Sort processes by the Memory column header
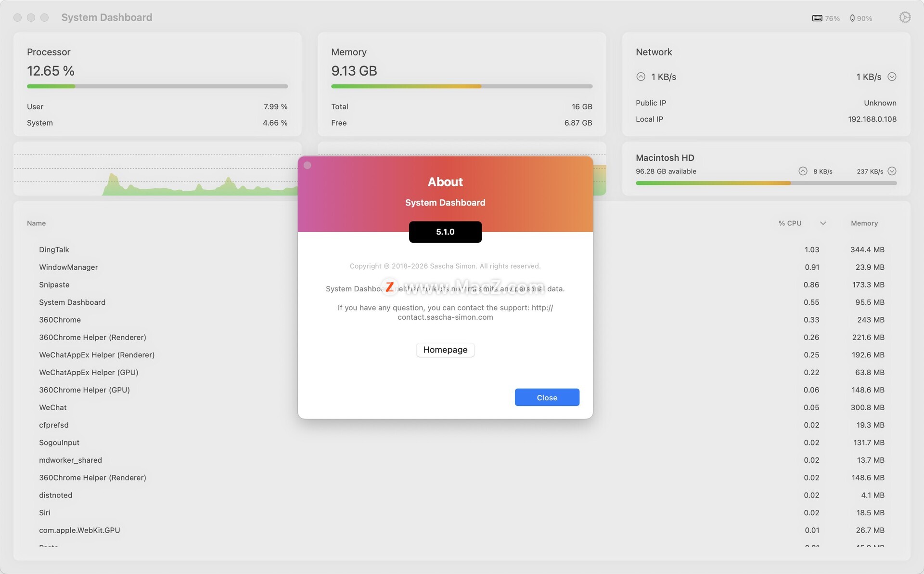The image size is (924, 574). pos(864,223)
